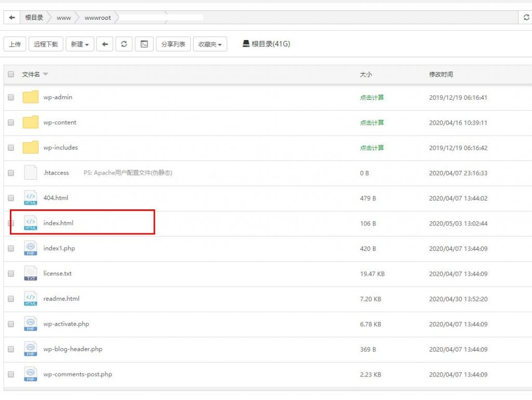Check the box for wp-content folder
The height and width of the screenshot is (400, 532).
point(11,123)
